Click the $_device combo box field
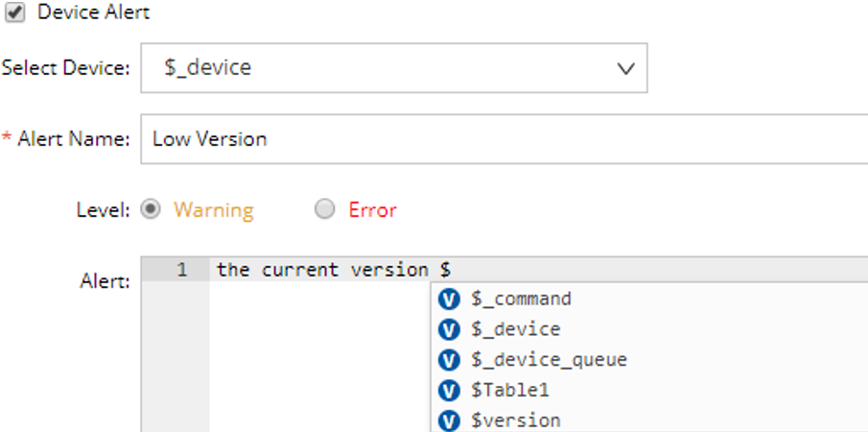 374,68
